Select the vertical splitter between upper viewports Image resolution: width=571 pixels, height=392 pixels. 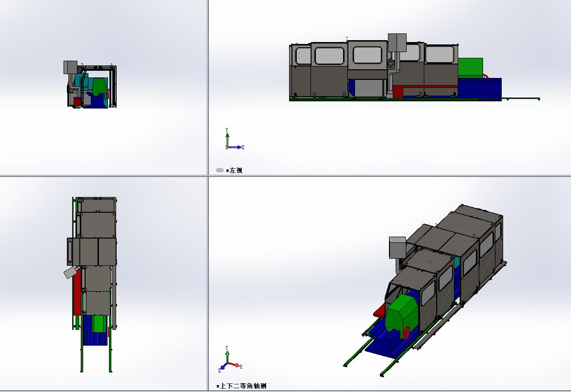208,86
